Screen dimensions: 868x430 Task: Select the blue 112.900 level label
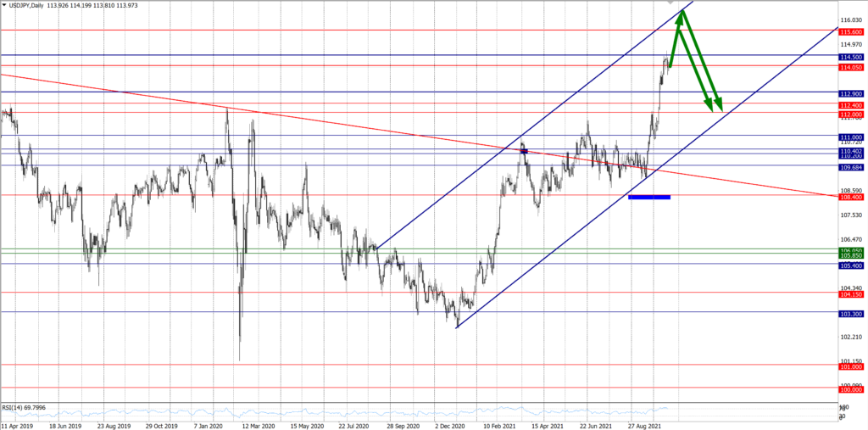(851, 92)
